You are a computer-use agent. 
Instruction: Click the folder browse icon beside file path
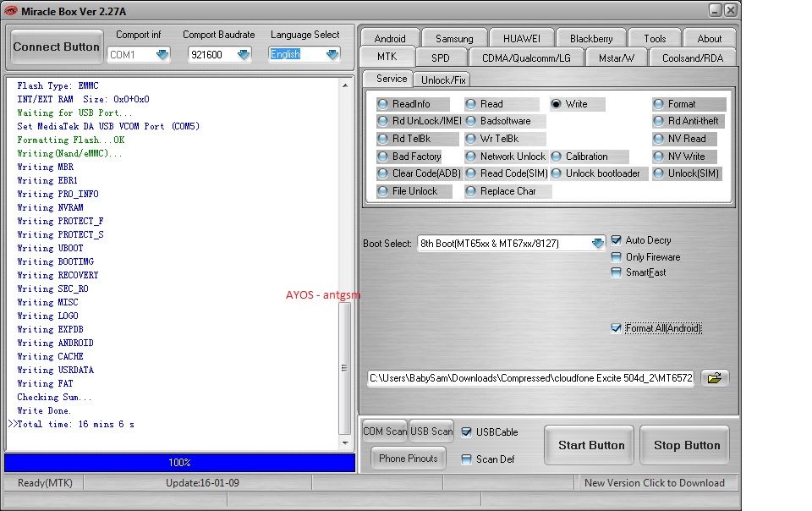point(715,378)
